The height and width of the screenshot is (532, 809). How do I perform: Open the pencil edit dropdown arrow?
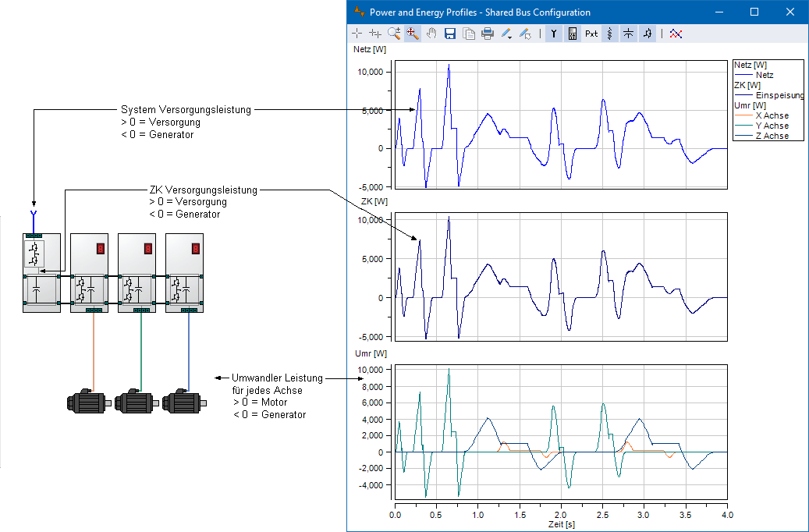tap(511, 36)
